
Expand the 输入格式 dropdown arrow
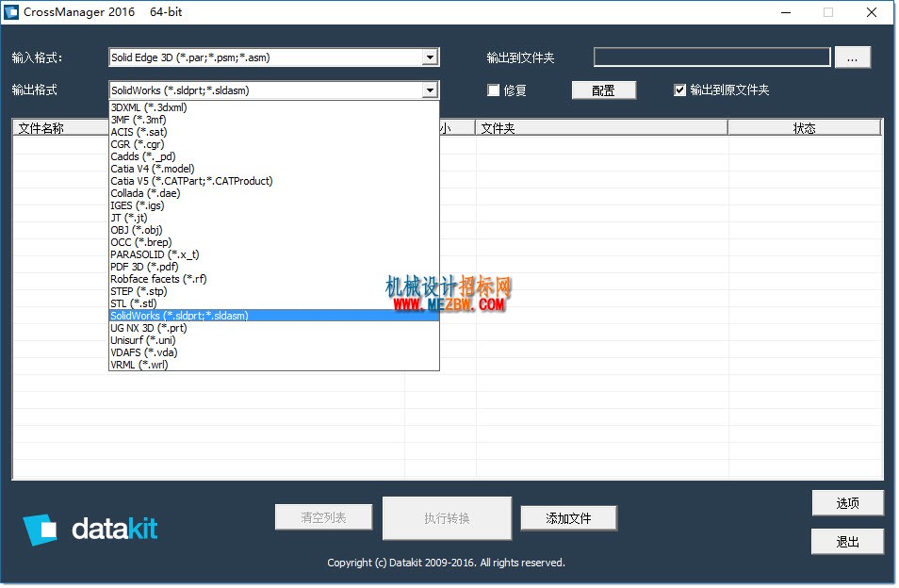[430, 57]
